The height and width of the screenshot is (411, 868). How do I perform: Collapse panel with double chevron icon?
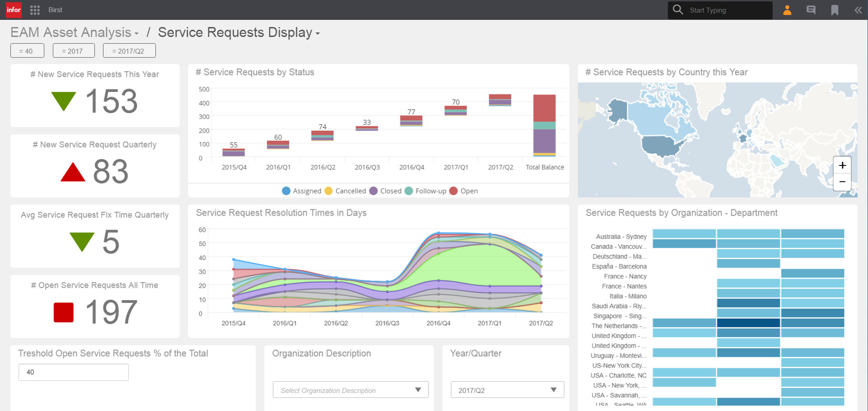pos(858,10)
